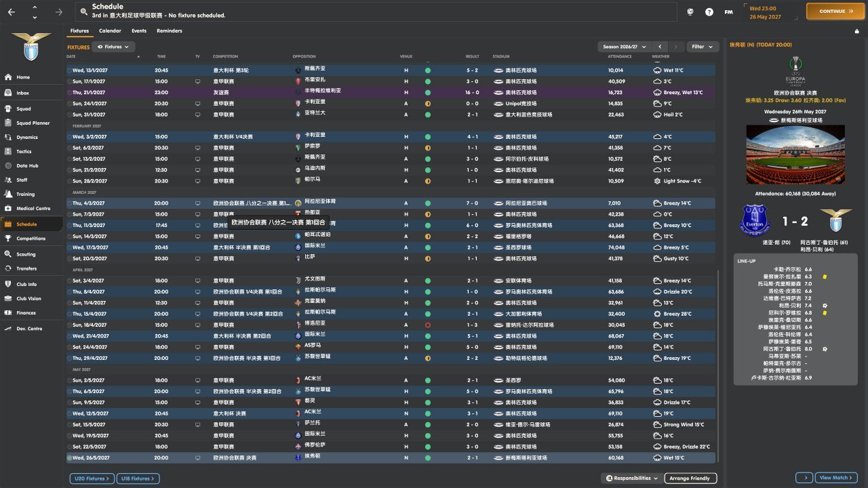Open the Filter dropdown

[703, 47]
